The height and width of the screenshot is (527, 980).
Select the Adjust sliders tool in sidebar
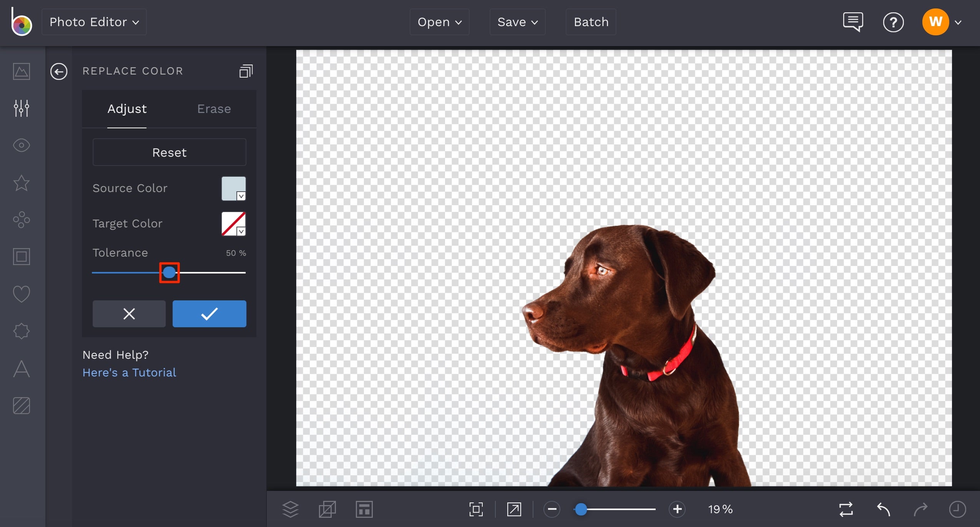tap(21, 108)
